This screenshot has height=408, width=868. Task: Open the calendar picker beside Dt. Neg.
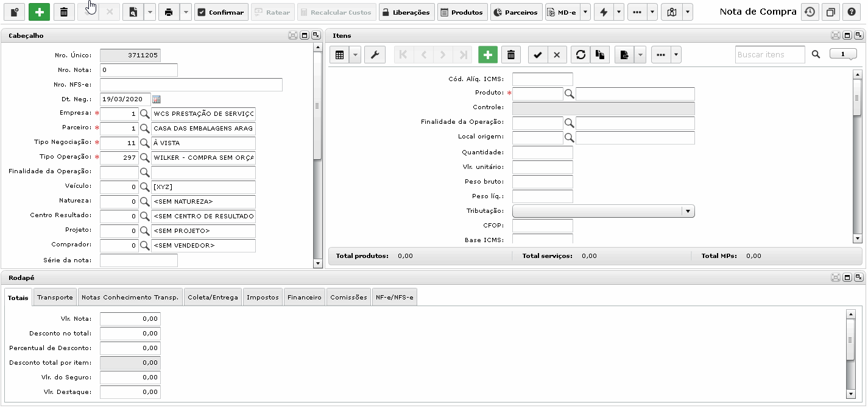tap(156, 99)
